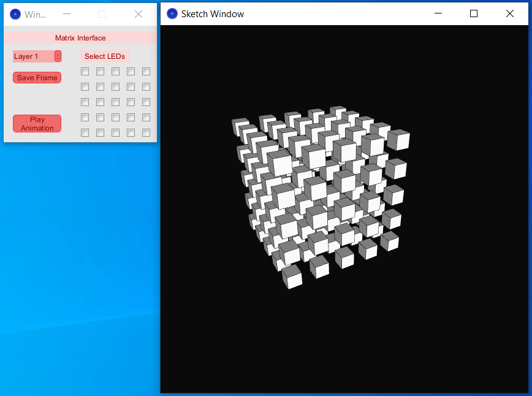The image size is (532, 396).
Task: Enable the third LED in the bottom row
Action: point(115,132)
